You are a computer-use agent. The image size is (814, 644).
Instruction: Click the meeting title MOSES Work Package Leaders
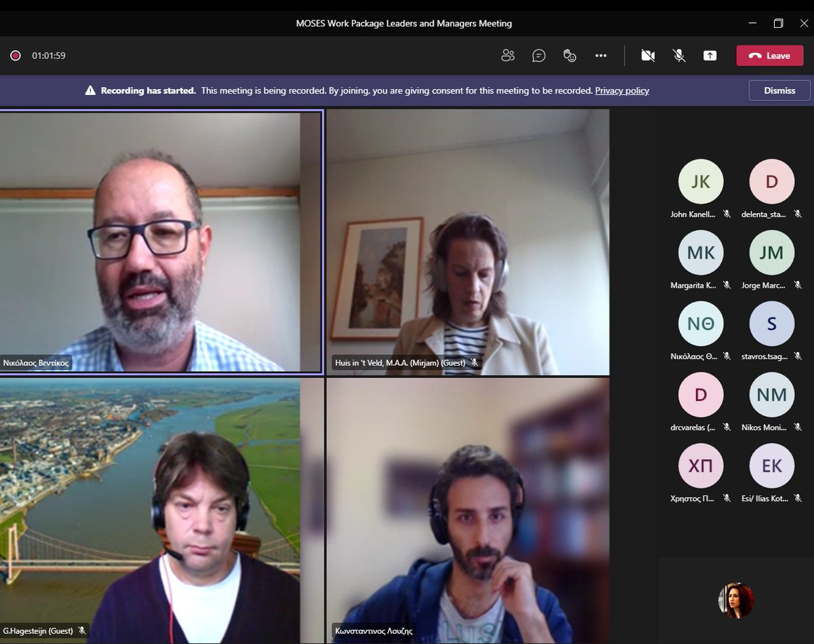coord(404,23)
